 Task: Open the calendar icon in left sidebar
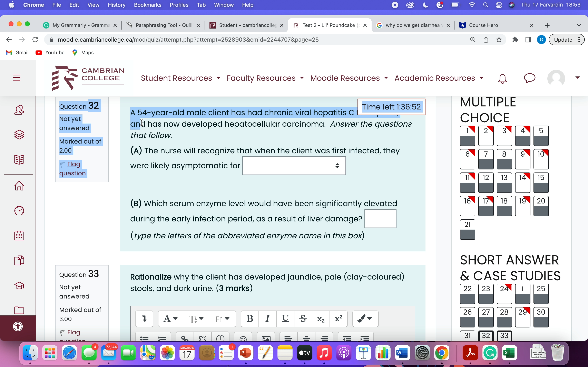coord(19,235)
